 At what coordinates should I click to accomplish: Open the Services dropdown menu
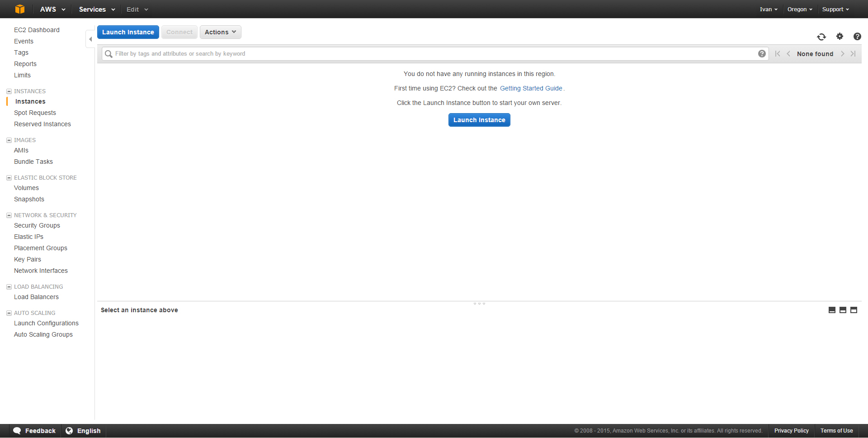[97, 9]
